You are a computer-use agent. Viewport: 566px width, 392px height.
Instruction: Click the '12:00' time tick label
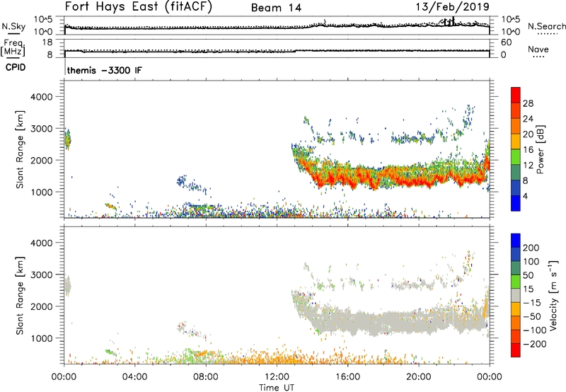(x=277, y=377)
